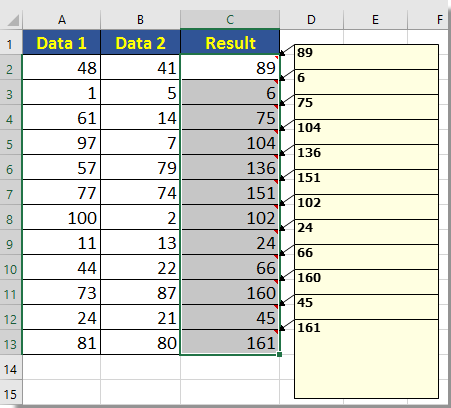451x408 pixels.
Task: Select row 14 header
Action: coord(11,367)
